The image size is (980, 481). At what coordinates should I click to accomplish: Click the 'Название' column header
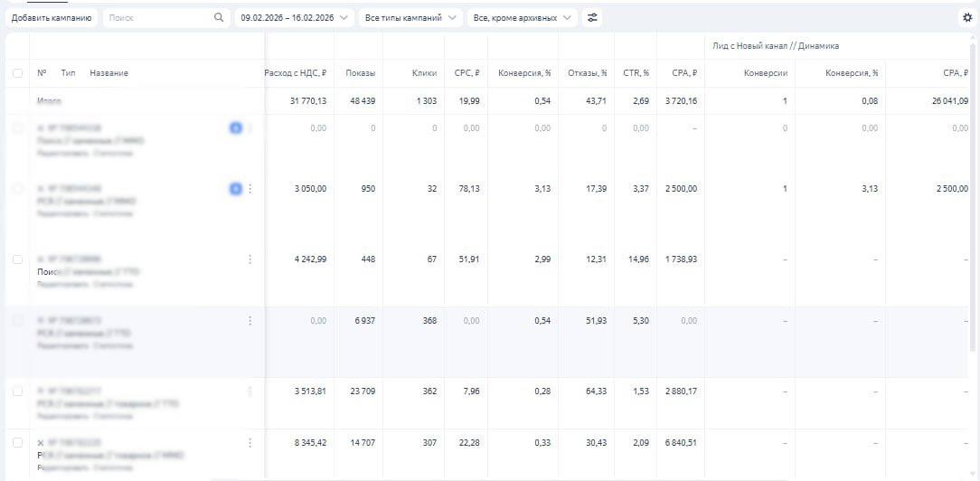(x=108, y=73)
